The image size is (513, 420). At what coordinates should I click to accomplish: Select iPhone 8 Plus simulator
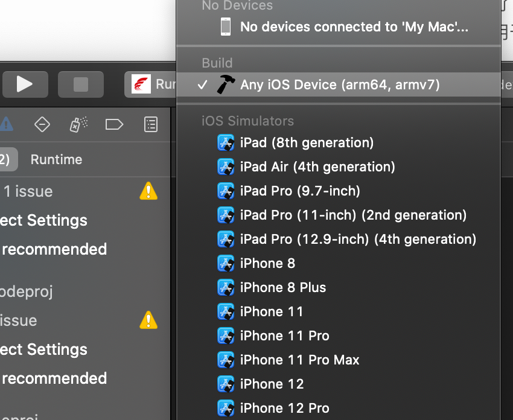click(x=282, y=288)
